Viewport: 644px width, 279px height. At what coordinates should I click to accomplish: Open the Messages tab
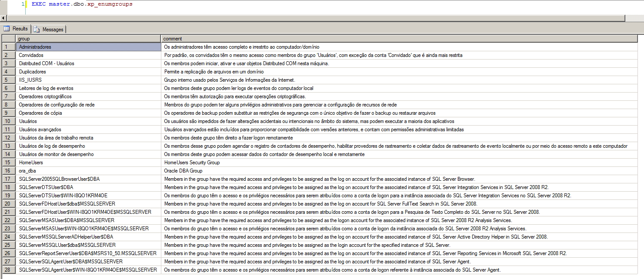(x=49, y=29)
